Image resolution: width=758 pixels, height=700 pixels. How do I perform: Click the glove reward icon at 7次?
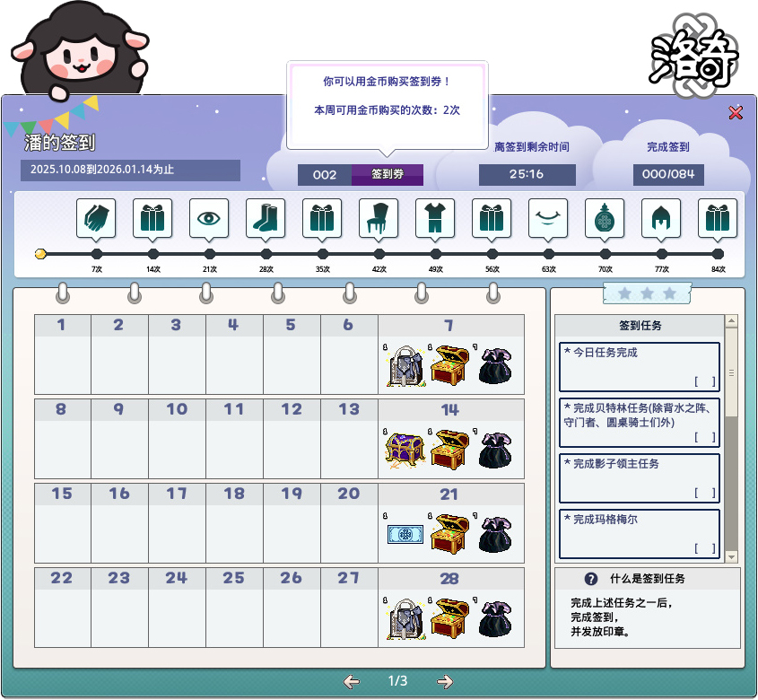(96, 218)
